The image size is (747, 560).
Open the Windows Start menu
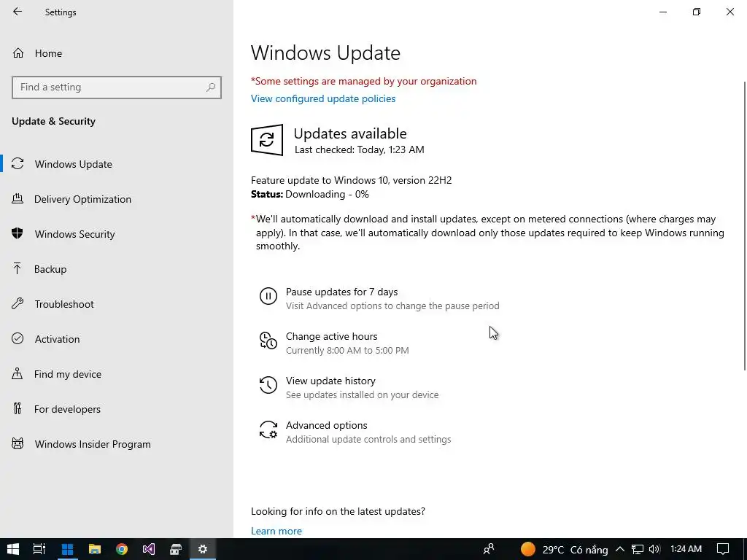coord(13,549)
